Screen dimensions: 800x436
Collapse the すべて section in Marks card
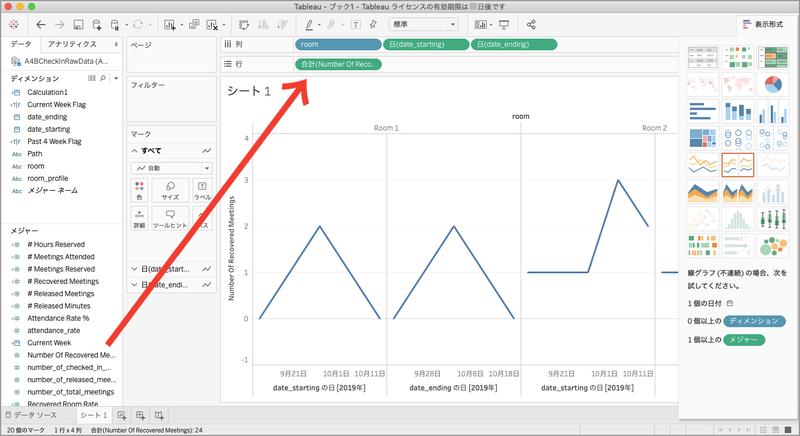click(135, 151)
